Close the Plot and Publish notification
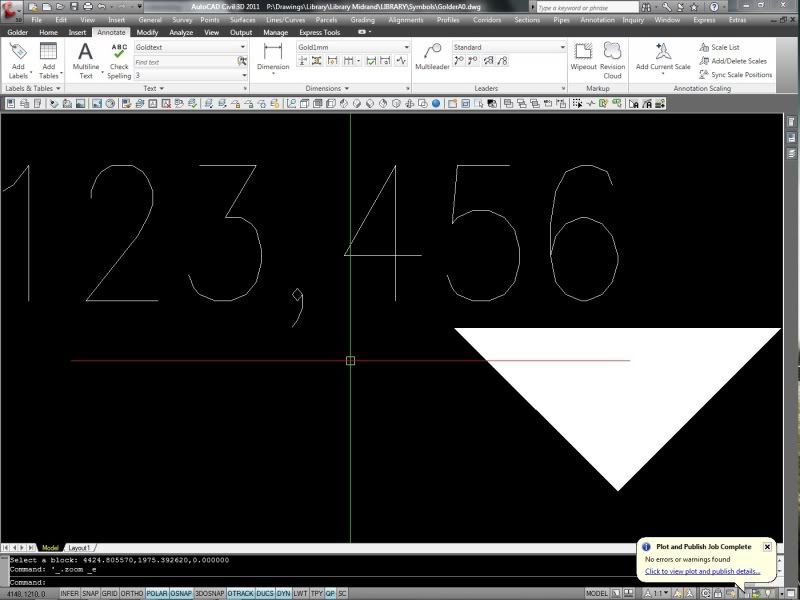 coord(767,546)
